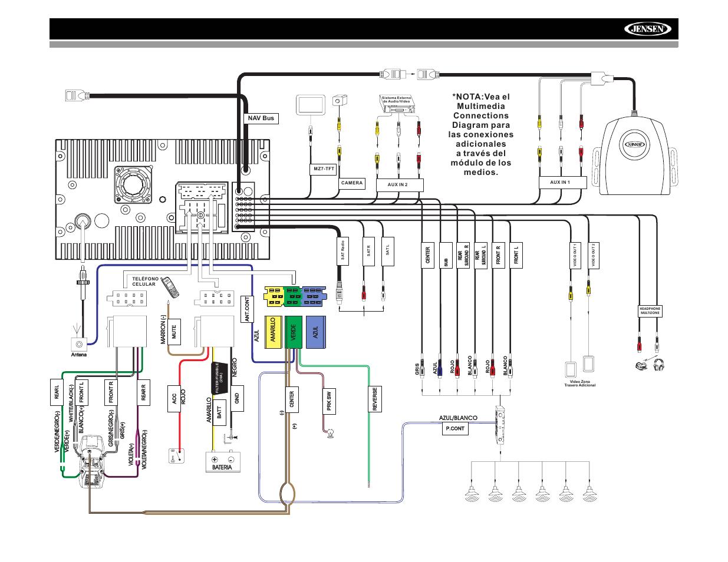Select the amplifier icon beside P.CONT

[x=500, y=425]
